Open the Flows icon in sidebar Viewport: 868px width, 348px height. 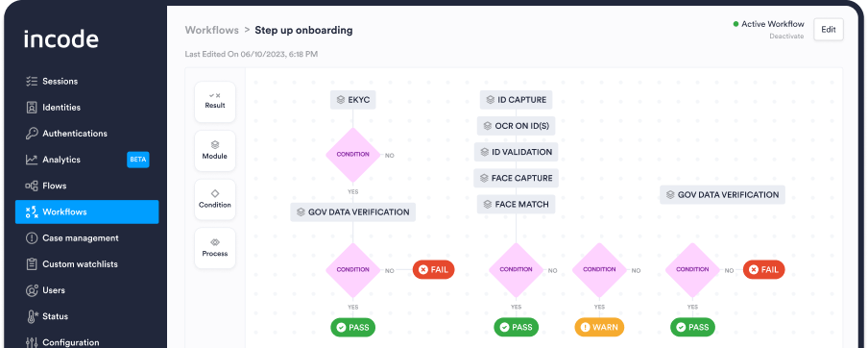tap(32, 186)
